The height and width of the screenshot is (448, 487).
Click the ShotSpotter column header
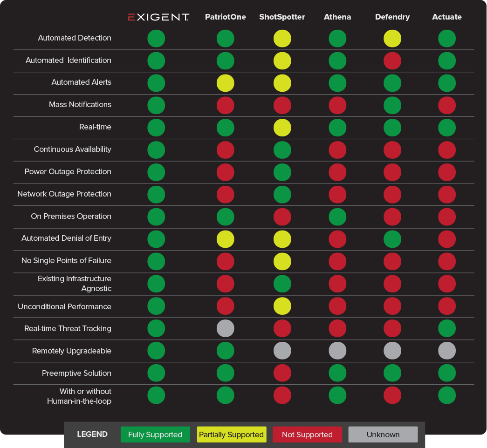(x=282, y=17)
